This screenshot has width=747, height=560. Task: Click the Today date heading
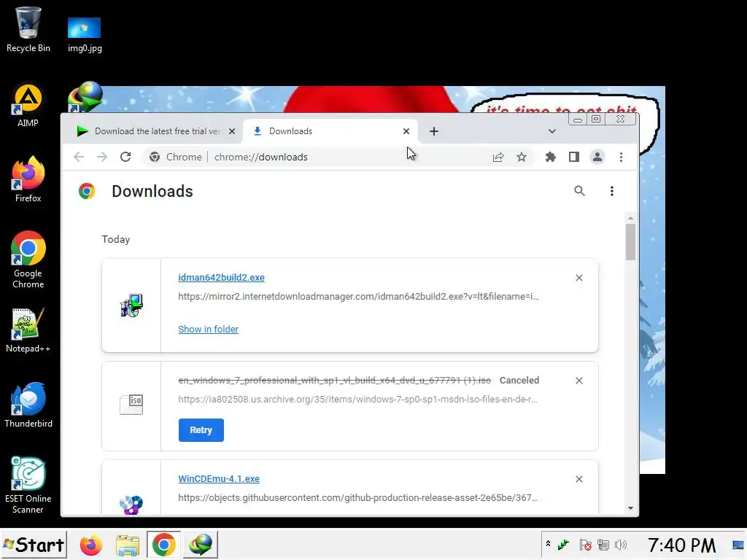116,239
